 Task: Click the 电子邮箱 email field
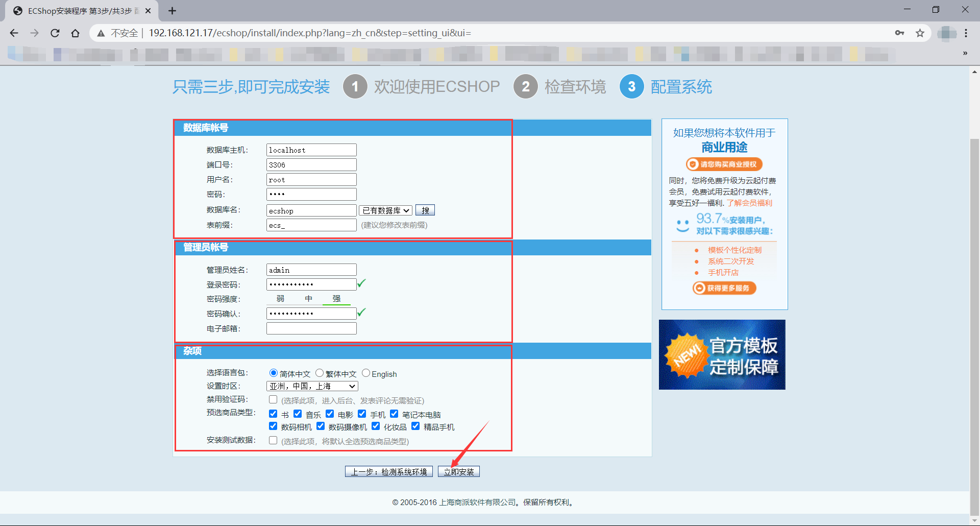[x=311, y=328]
